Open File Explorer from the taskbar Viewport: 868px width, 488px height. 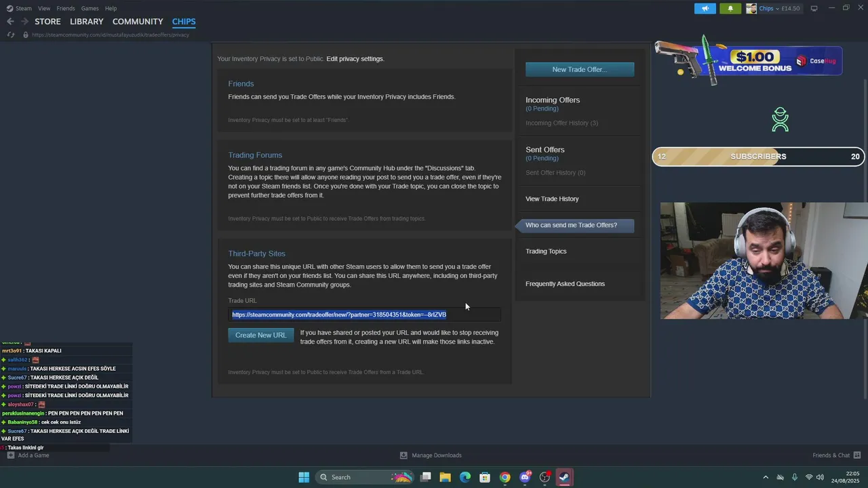(446, 477)
